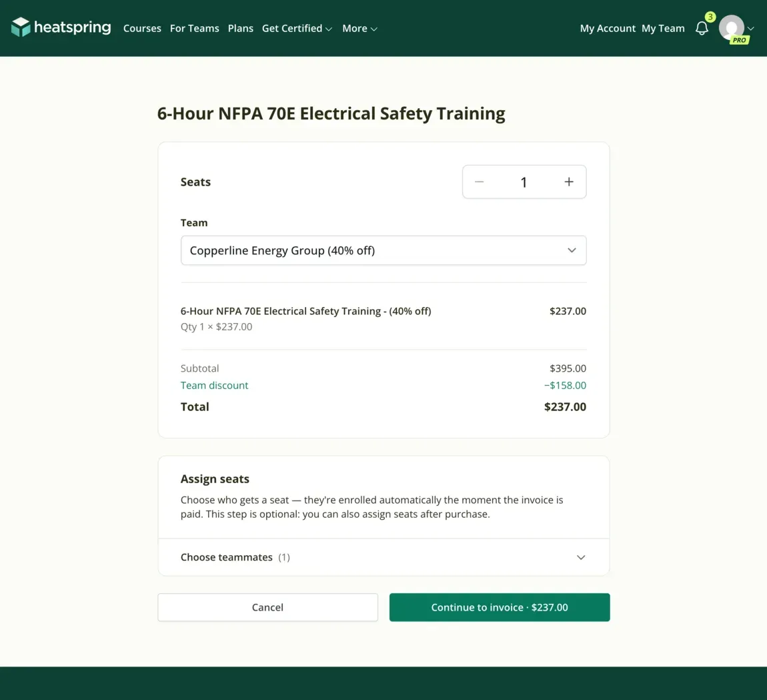Click the HeatSpring logo
Image resolution: width=767 pixels, height=700 pixels.
point(61,27)
